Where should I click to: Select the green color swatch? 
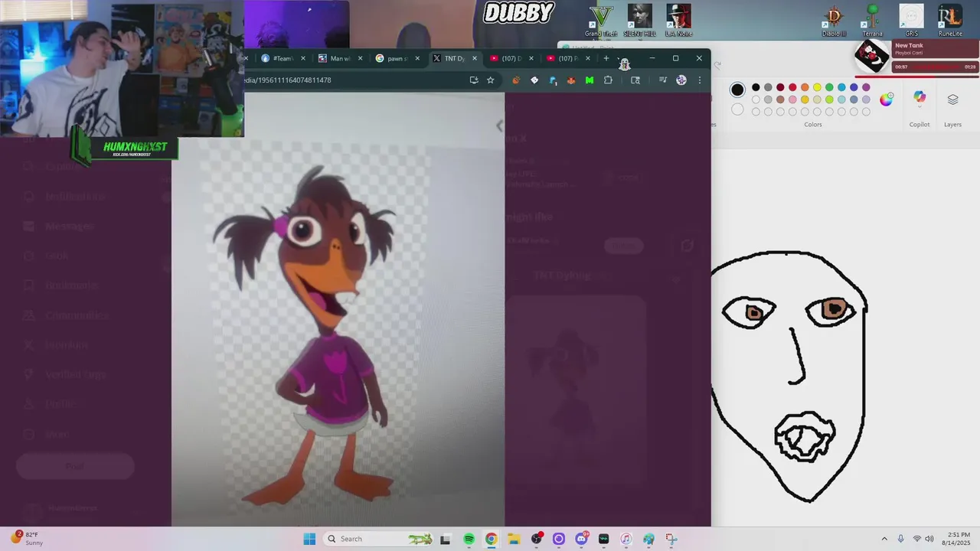point(829,87)
